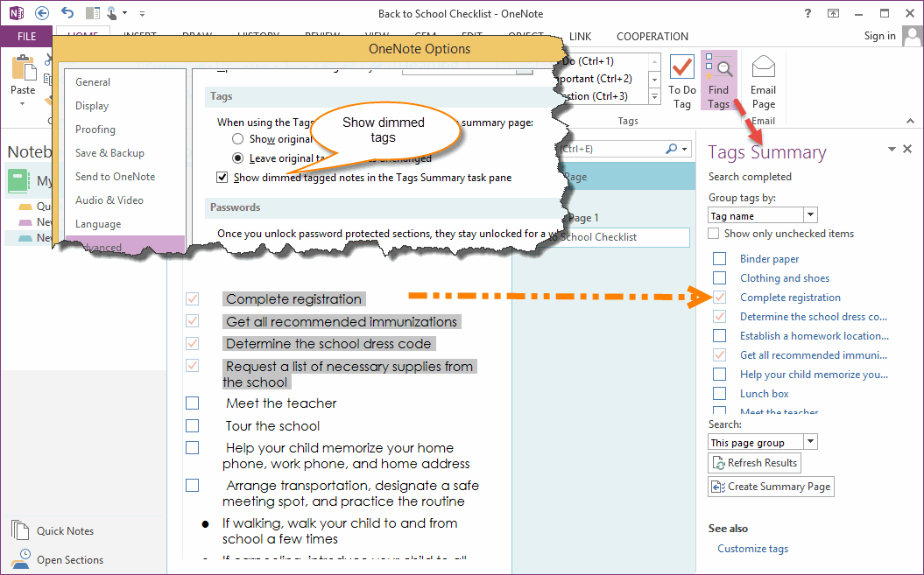Click the search magnifier icon
924x575 pixels.
point(671,149)
